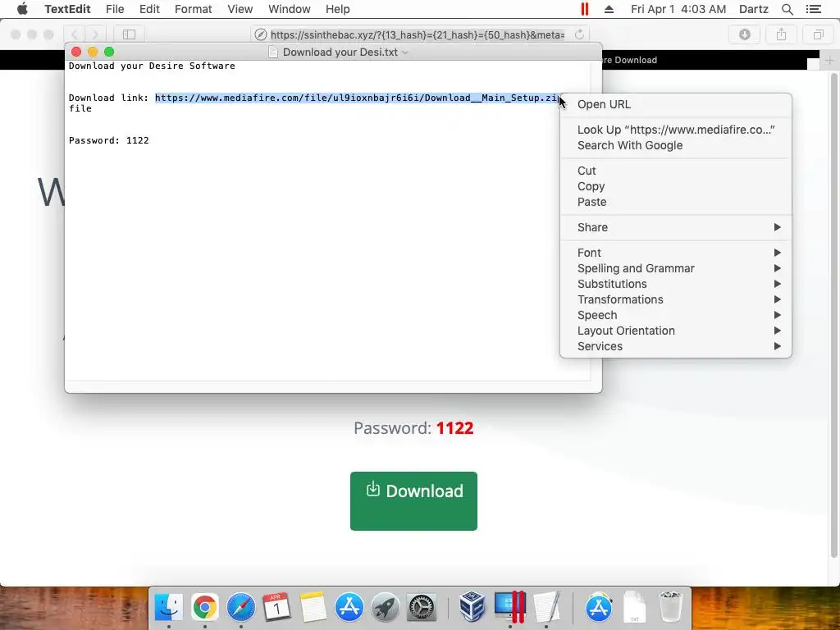This screenshot has width=840, height=630.
Task: Open the Format menu
Action: pyautogui.click(x=193, y=9)
